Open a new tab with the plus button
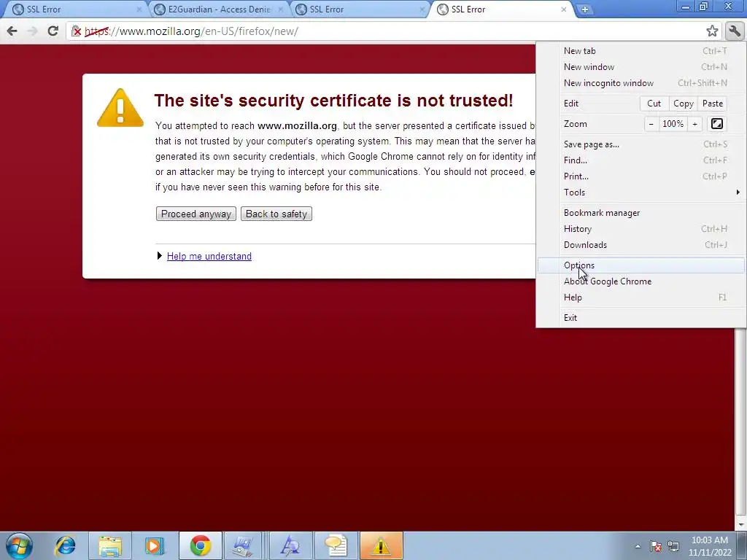Image resolution: width=747 pixels, height=560 pixels. pos(584,9)
